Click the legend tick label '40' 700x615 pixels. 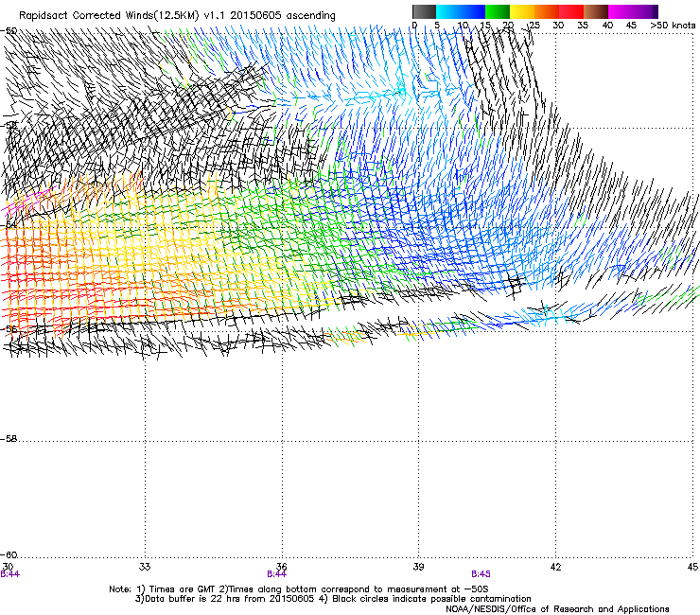pyautogui.click(x=607, y=26)
